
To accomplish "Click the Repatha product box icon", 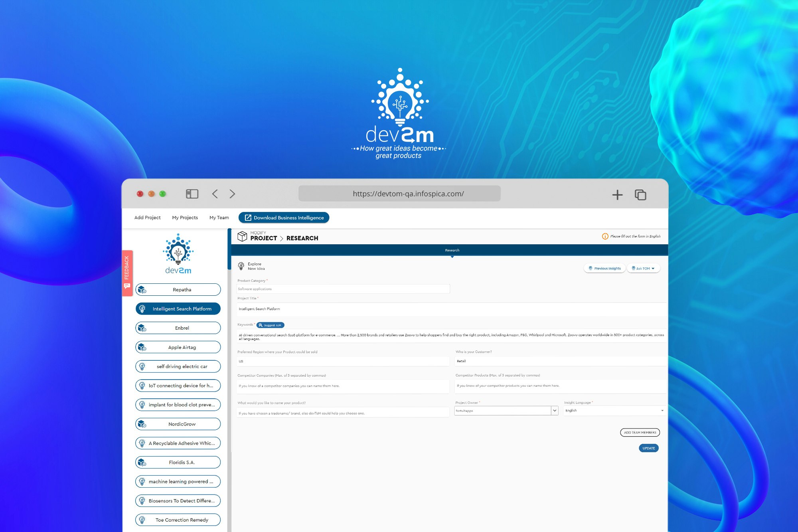I will [x=142, y=290].
